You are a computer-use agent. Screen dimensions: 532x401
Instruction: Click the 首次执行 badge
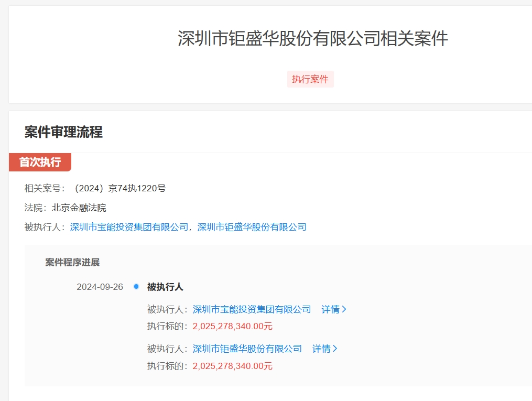pyautogui.click(x=39, y=162)
